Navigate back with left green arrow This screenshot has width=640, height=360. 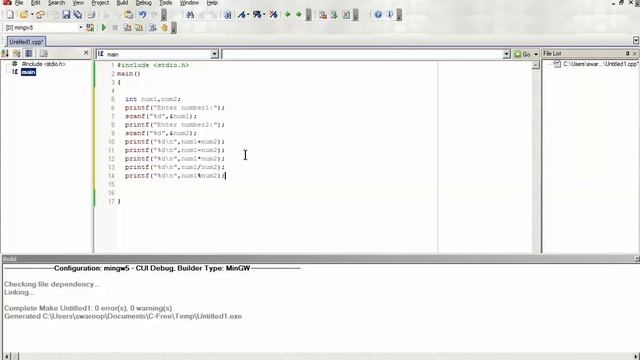point(287,15)
